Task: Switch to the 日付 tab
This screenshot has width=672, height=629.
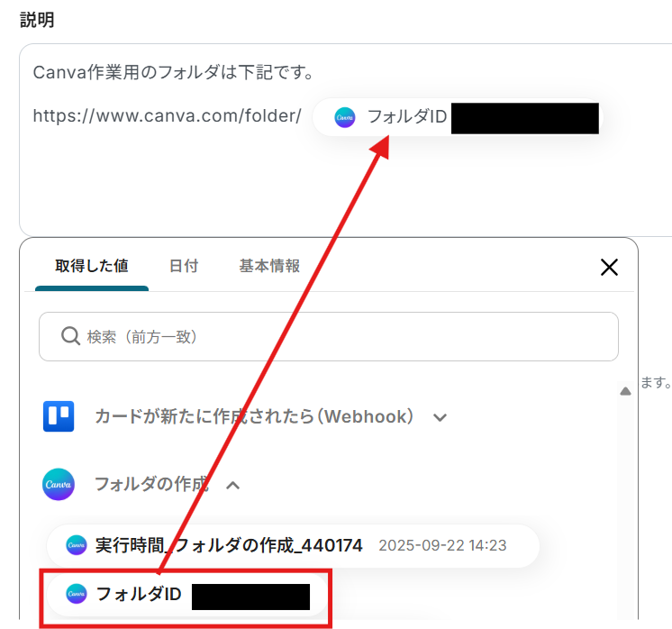Action: tap(184, 266)
